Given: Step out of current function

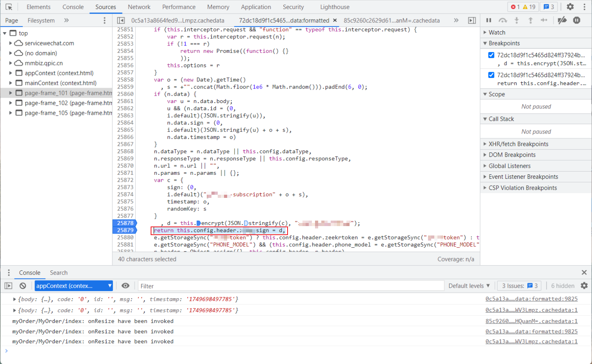Looking at the screenshot, I should (530, 20).
